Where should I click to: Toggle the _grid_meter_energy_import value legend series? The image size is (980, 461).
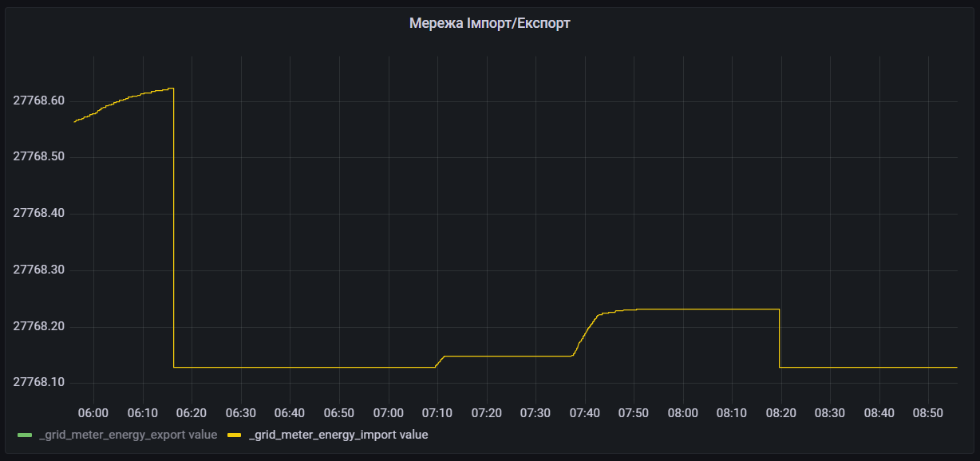[x=338, y=435]
